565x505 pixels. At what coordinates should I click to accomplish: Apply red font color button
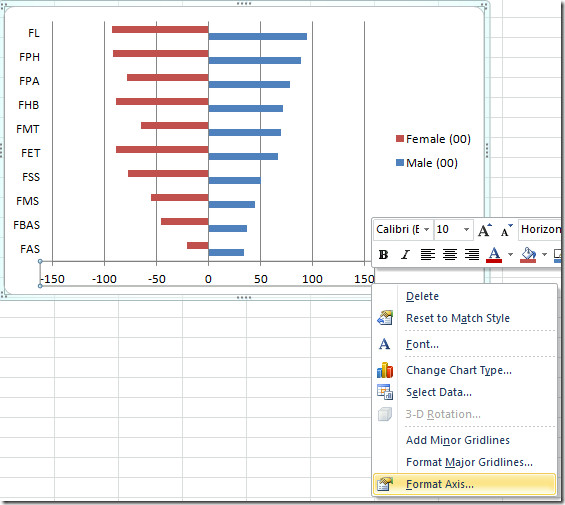pyautogui.click(x=494, y=255)
